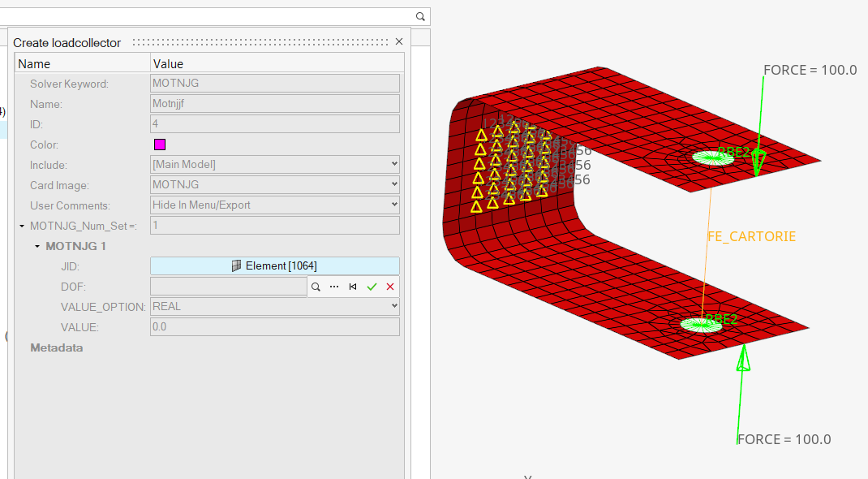Image resolution: width=868 pixels, height=479 pixels.
Task: Open the VALUE_OPTION REAL dropdown
Action: coord(274,306)
